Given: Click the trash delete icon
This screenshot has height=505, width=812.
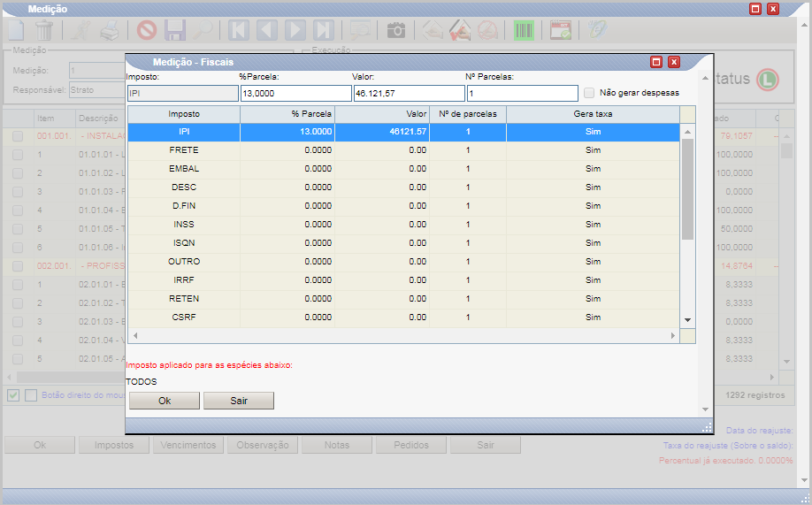Looking at the screenshot, I should click(44, 30).
